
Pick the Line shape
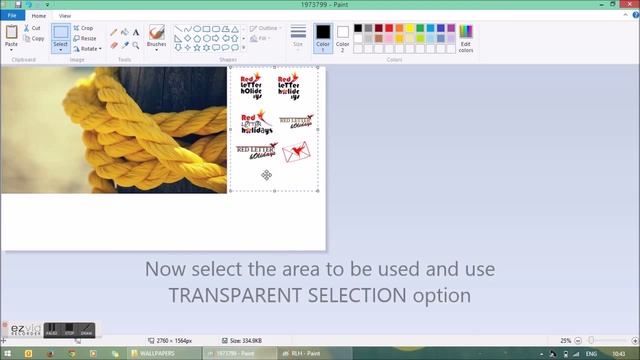point(178,29)
